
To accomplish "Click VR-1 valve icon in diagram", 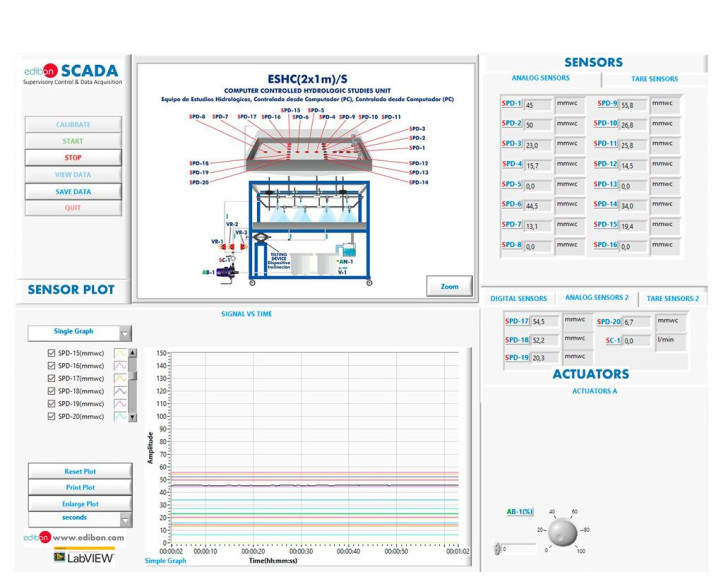I will pos(223,247).
